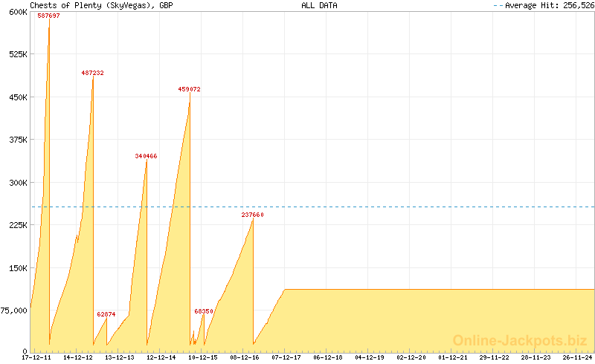
Task: Select the 237660 jackpot hit label
Action: pos(252,215)
